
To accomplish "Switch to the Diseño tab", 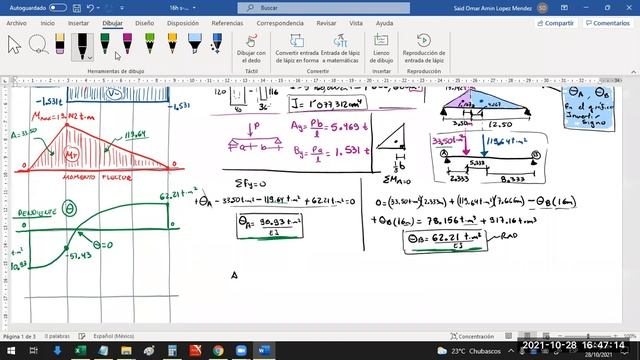I will [144, 23].
